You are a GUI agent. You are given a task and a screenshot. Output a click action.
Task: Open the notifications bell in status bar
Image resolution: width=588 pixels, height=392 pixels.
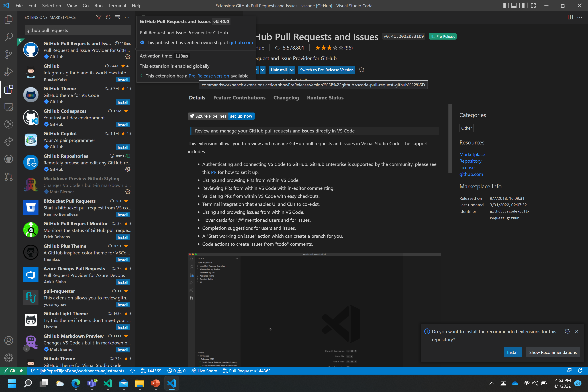(580, 371)
